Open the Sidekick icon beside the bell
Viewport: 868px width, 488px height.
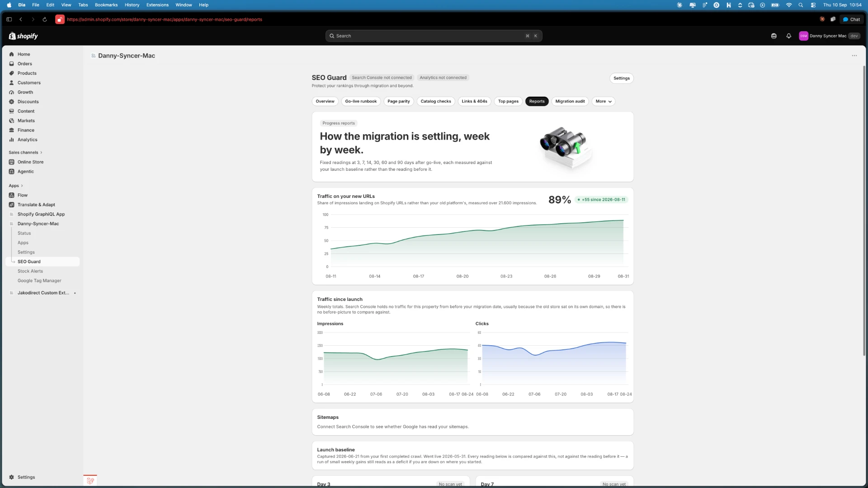[x=774, y=36]
